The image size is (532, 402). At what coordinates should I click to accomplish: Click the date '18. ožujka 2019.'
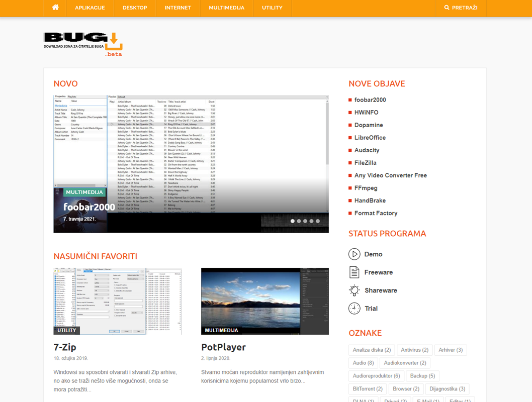pos(71,358)
